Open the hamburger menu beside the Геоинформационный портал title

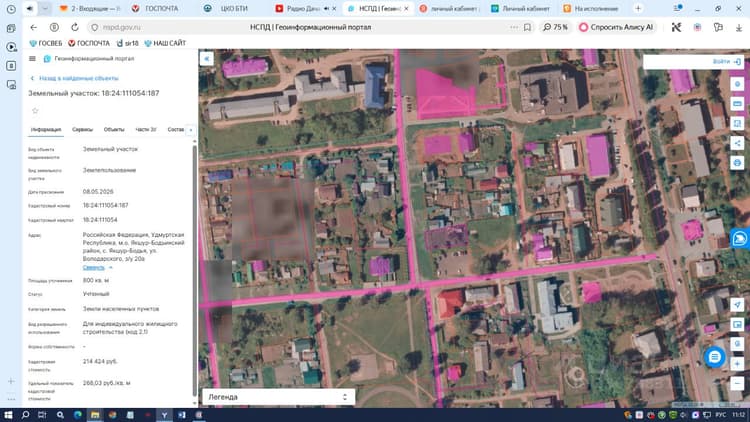[32, 58]
